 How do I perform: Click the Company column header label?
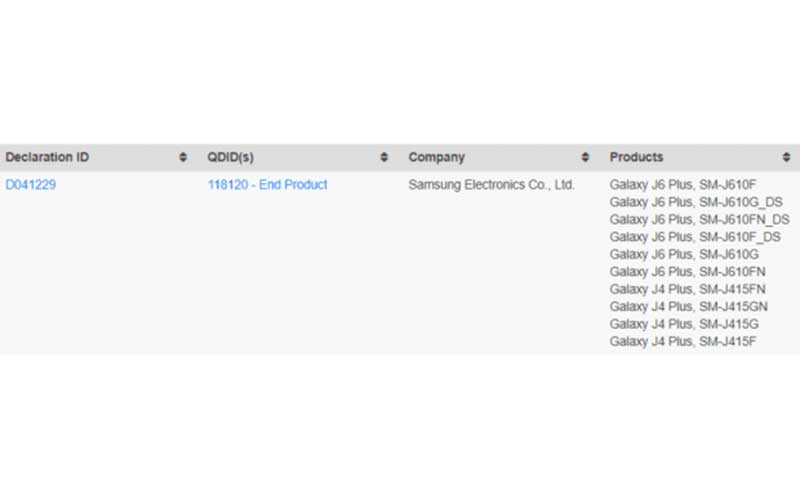click(x=436, y=157)
